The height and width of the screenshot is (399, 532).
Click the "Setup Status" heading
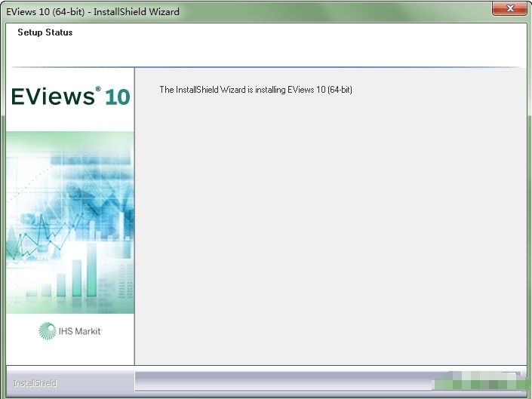45,32
